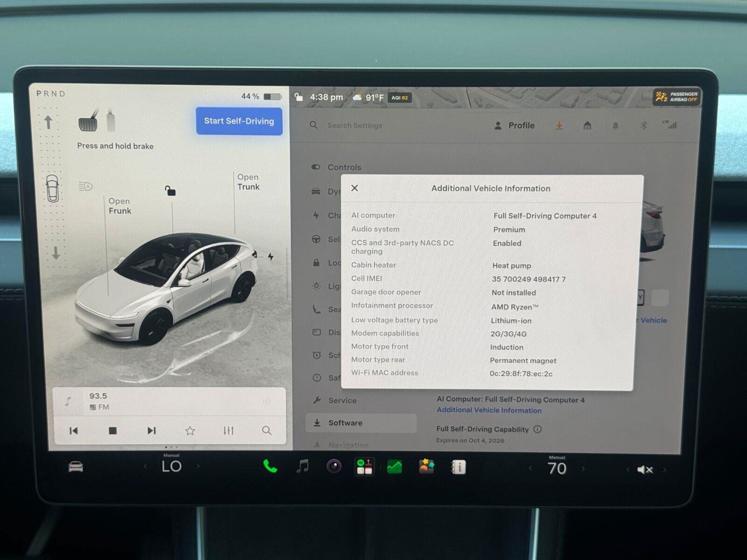Increase the passenger temperature with right arrow

click(583, 468)
